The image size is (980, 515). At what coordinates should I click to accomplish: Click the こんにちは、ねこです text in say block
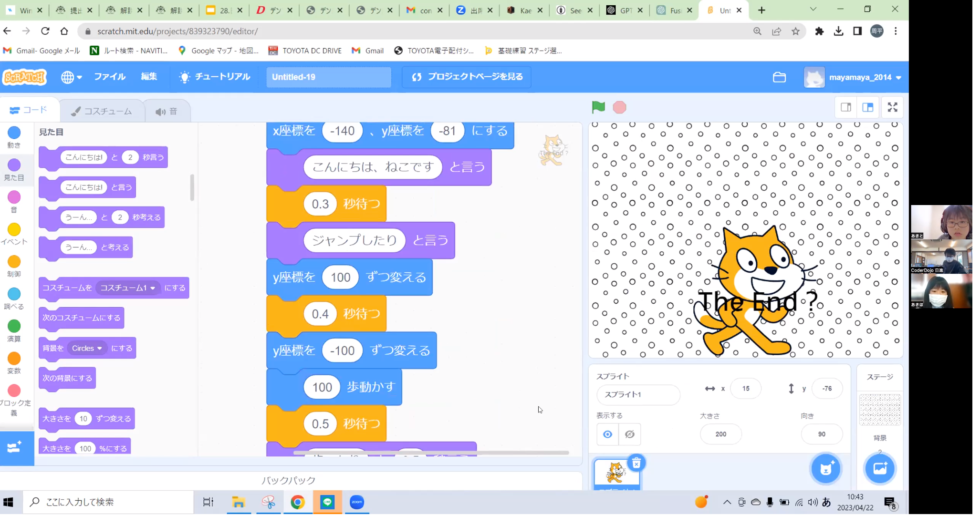[373, 167]
